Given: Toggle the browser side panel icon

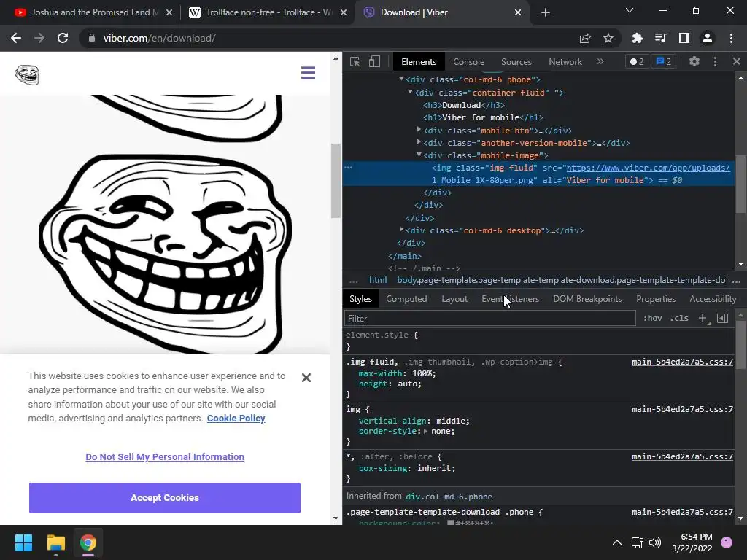Looking at the screenshot, I should coord(684,38).
